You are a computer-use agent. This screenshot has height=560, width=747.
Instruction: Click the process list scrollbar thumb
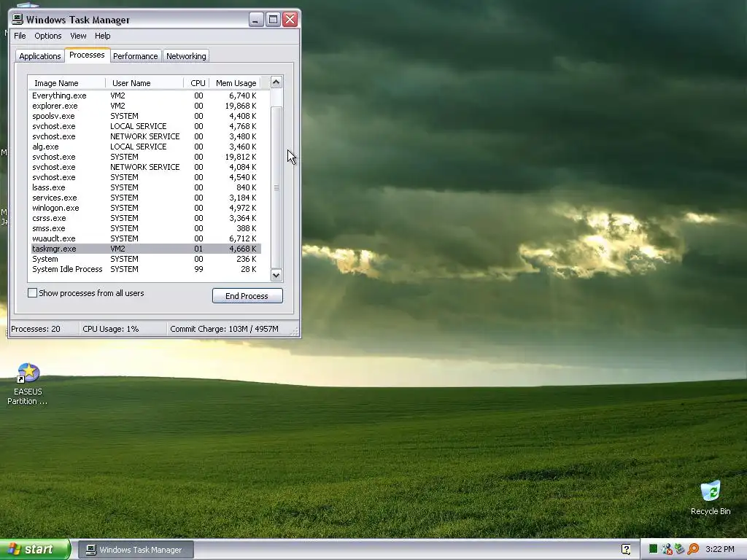(x=276, y=187)
